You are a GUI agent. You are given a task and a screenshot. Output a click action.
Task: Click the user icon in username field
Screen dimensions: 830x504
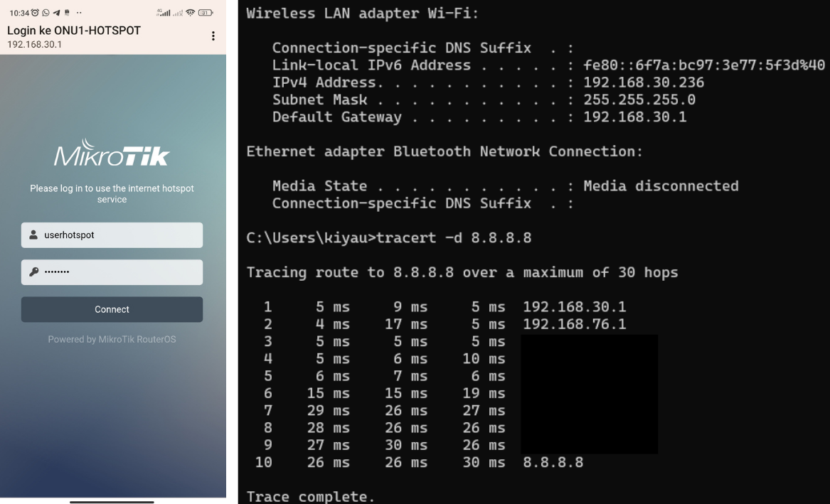33,235
